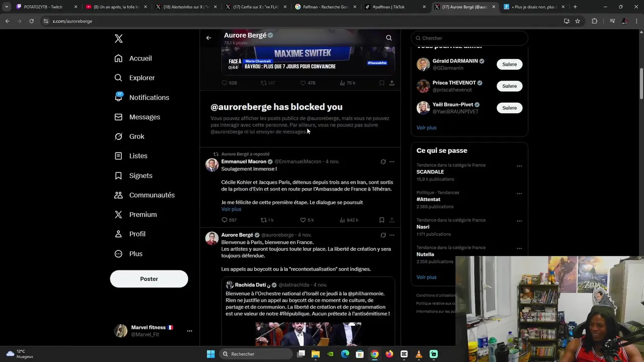This screenshot has width=644, height=362.
Task: Open Nasri trend options dots
Action: pyautogui.click(x=519, y=221)
